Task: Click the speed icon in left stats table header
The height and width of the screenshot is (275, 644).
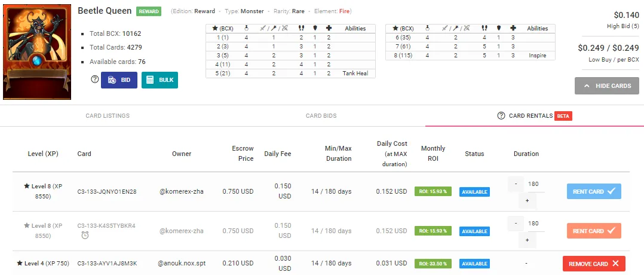Action: [x=301, y=28]
